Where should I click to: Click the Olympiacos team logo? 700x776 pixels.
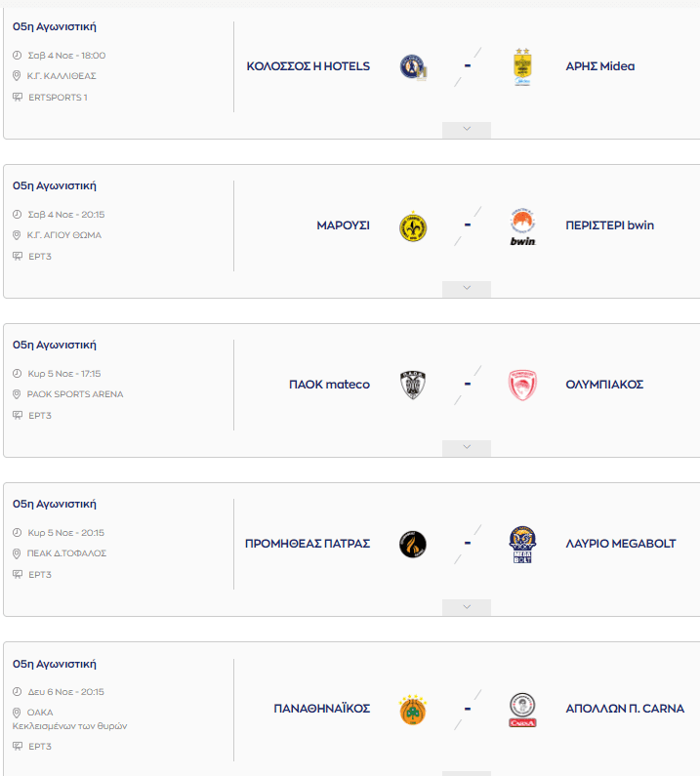click(522, 385)
